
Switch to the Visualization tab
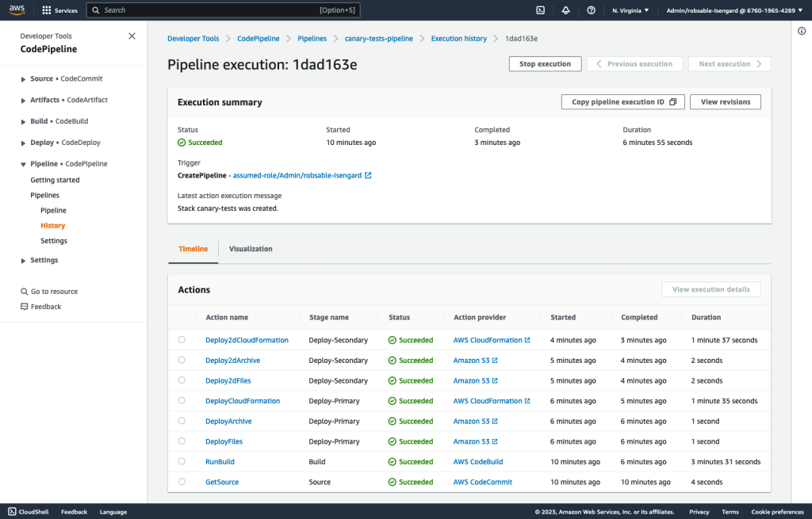[251, 248]
